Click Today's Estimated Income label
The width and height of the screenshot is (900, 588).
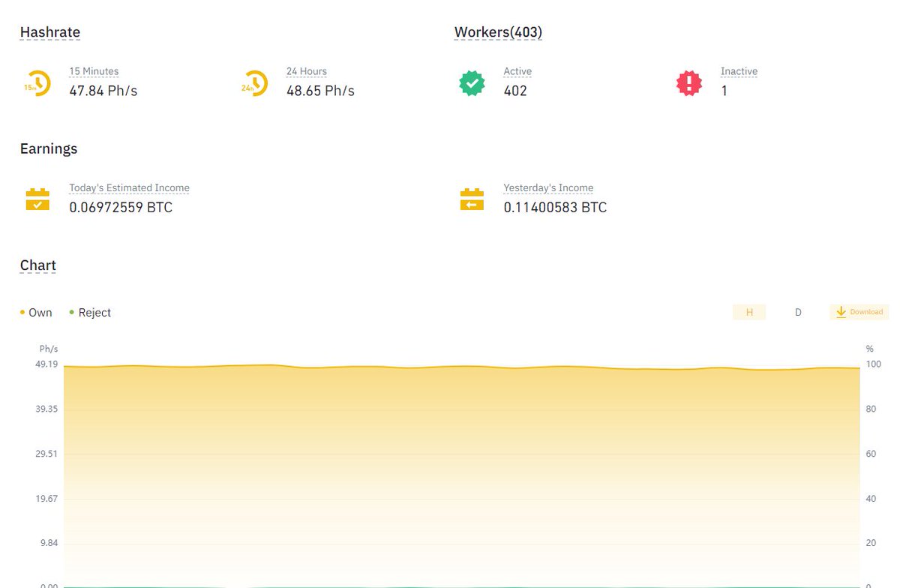tap(129, 188)
